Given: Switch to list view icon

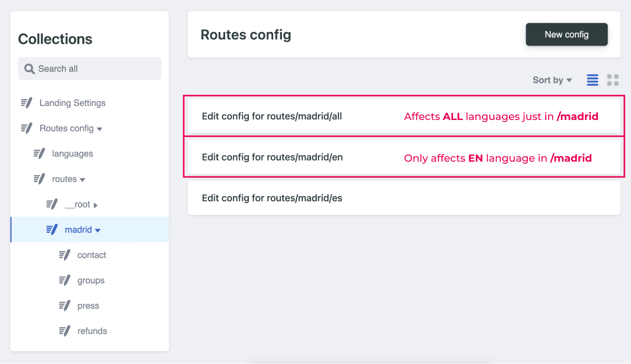Looking at the screenshot, I should tap(592, 80).
